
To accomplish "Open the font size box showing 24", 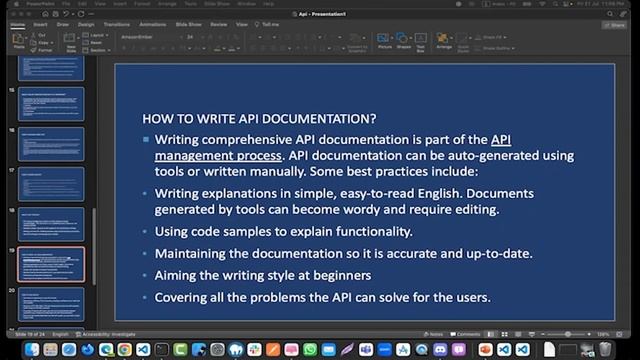I will pos(193,37).
